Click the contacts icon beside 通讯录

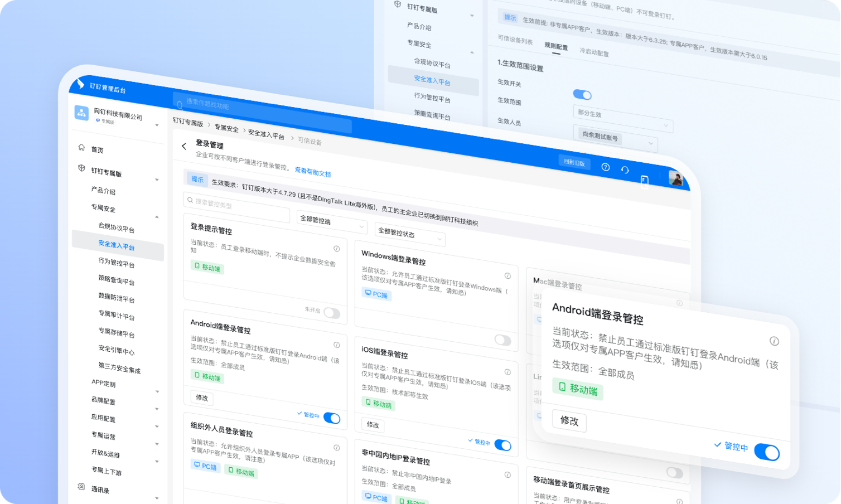pyautogui.click(x=81, y=487)
